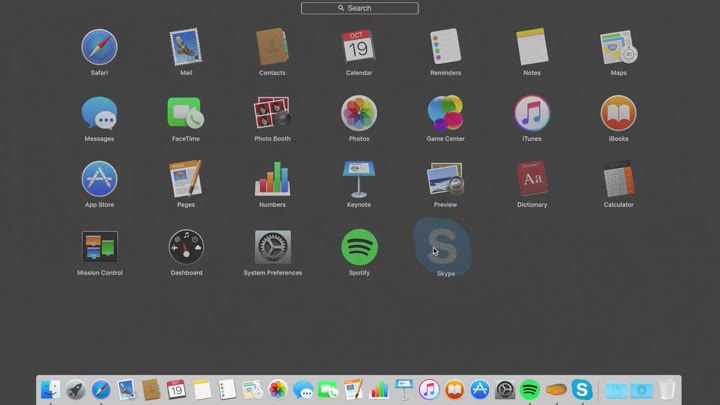The height and width of the screenshot is (405, 720).
Task: Launch the Mail app
Action: click(x=186, y=47)
